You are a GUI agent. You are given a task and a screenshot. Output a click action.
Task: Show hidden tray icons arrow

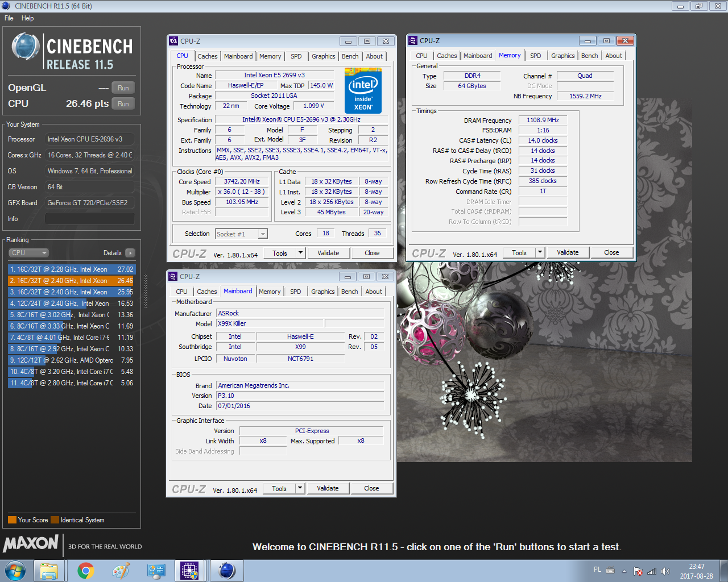point(624,571)
